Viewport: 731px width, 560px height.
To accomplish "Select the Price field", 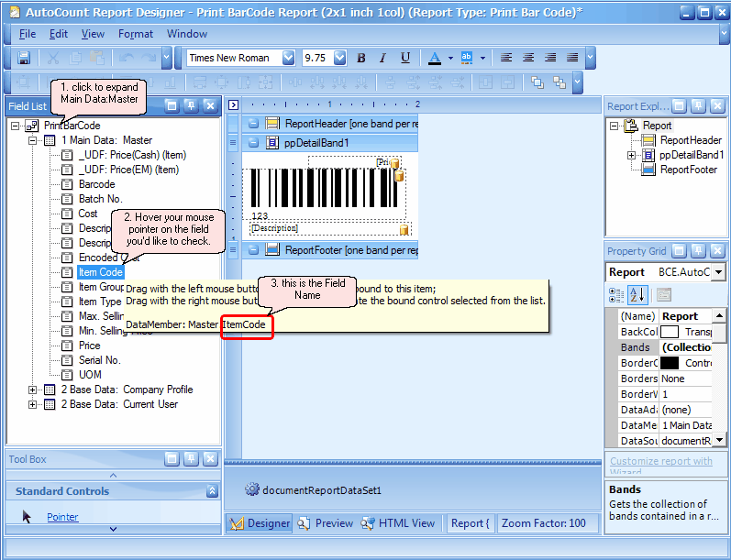I will click(90, 346).
